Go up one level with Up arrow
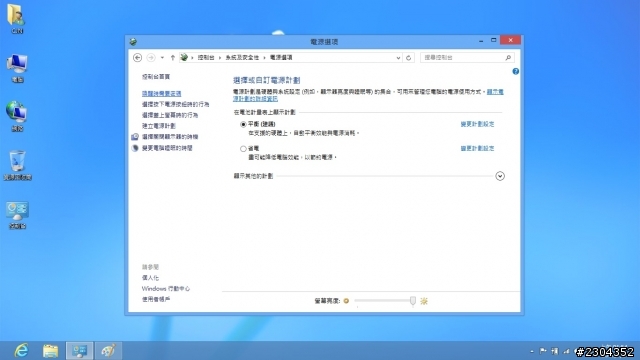Image resolution: width=640 pixels, height=360 pixels. pyautogui.click(x=173, y=58)
